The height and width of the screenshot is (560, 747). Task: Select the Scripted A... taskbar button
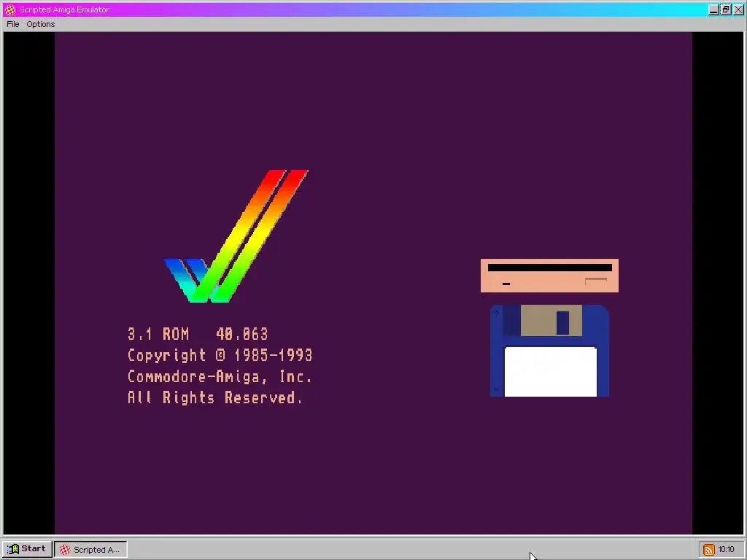[90, 550]
